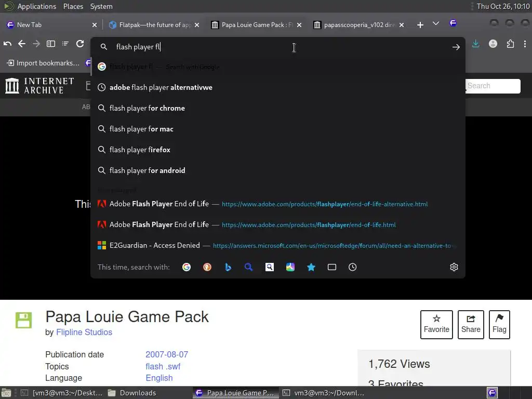Image resolution: width=532 pixels, height=399 pixels.
Task: Select suggestion flash player firefox
Action: (278, 150)
